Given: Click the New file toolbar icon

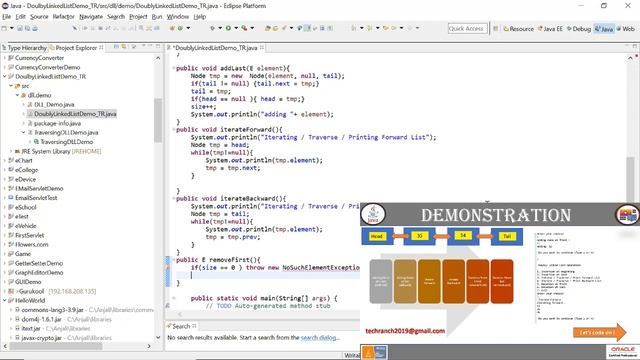Looking at the screenshot, I should (x=4, y=28).
